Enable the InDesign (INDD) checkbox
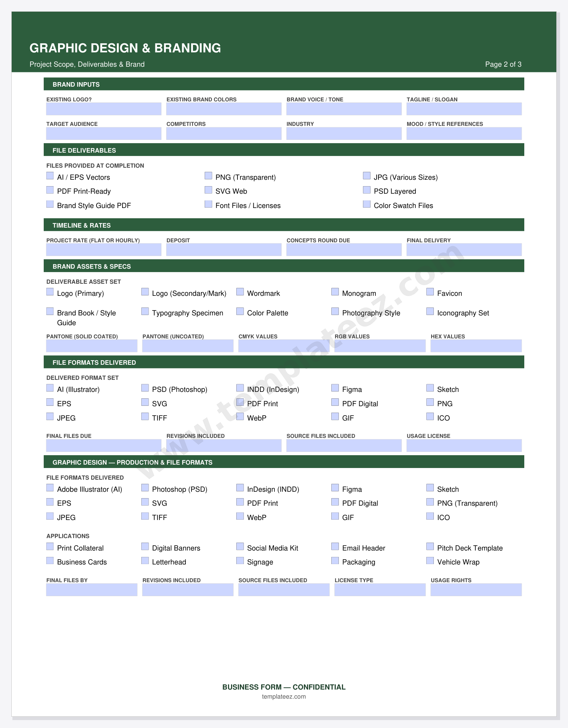The image size is (568, 728). tap(240, 488)
